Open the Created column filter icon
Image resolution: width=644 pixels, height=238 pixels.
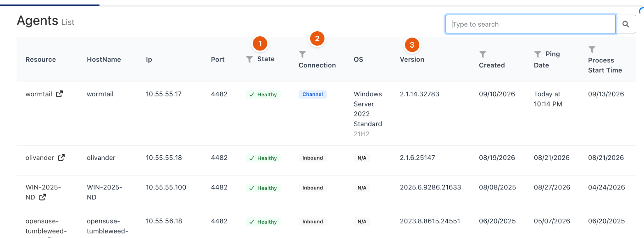(483, 54)
